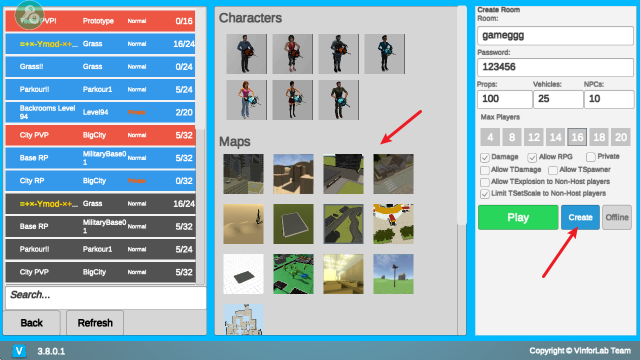Click the characters and maps panel scrollbar
The height and width of the screenshot is (360, 640).
462,115
